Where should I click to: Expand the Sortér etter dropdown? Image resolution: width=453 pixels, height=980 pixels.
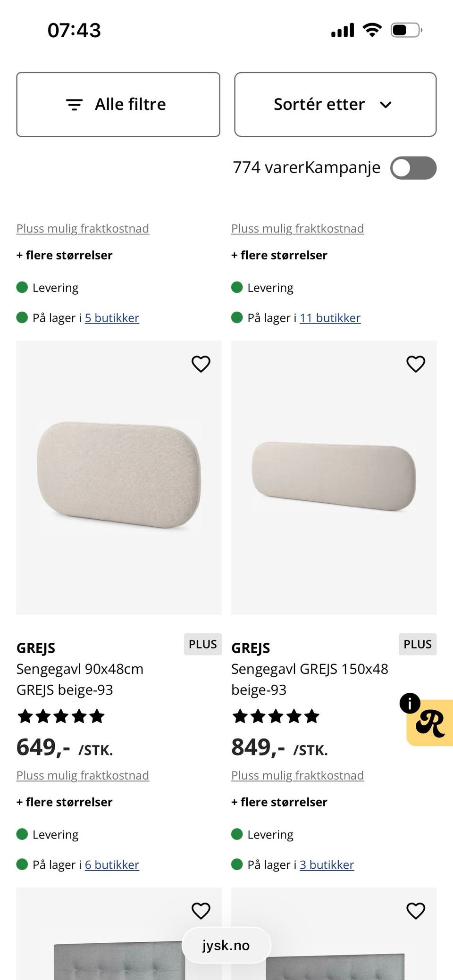click(336, 105)
